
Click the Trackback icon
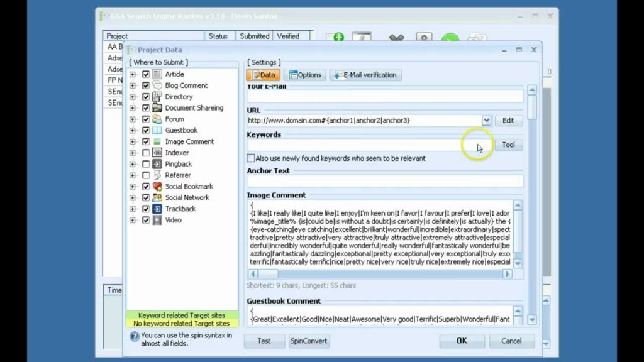pos(157,209)
